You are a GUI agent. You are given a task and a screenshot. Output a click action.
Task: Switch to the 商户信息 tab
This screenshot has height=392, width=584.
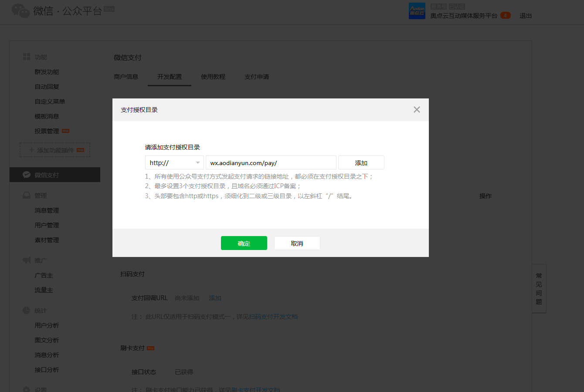click(126, 77)
